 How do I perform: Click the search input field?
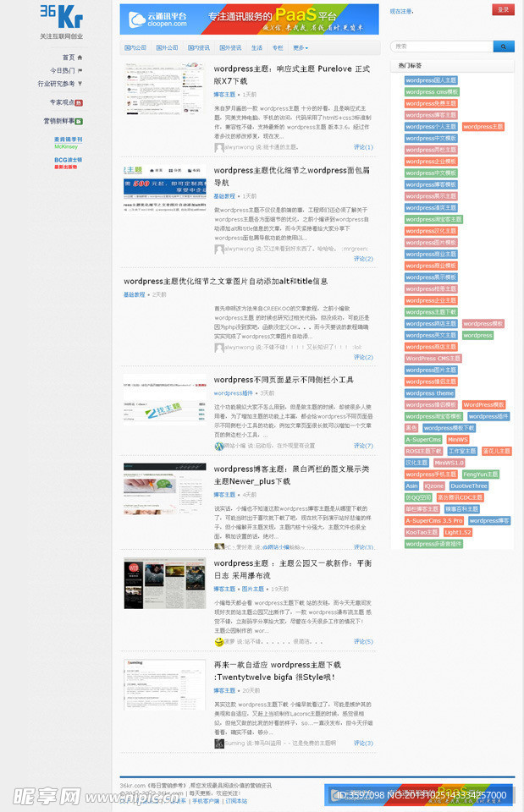442,47
